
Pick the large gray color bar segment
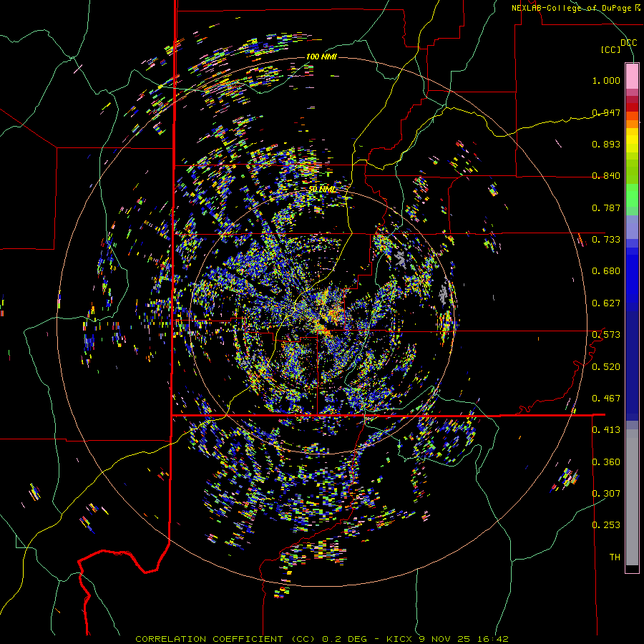[632, 497]
